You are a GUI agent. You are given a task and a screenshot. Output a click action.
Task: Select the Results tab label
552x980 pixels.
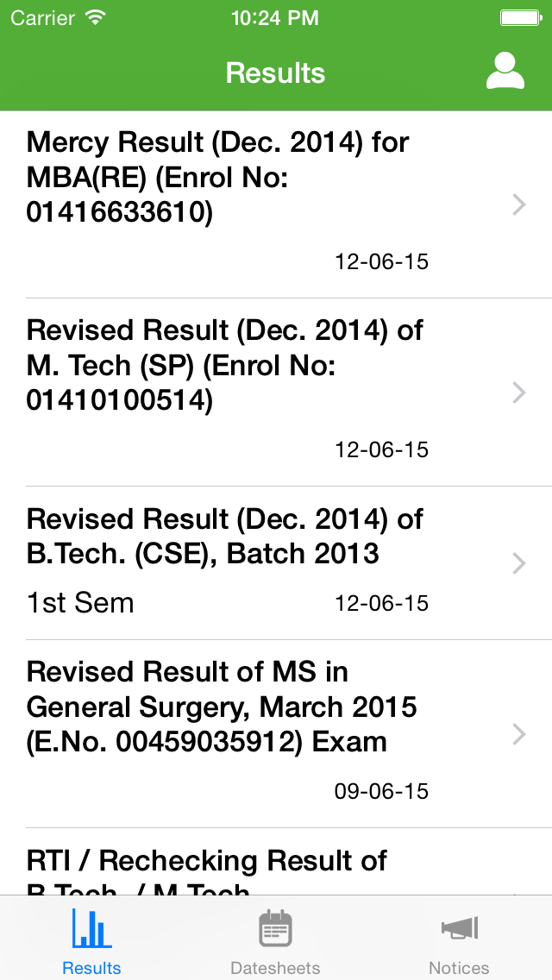pyautogui.click(x=91, y=968)
